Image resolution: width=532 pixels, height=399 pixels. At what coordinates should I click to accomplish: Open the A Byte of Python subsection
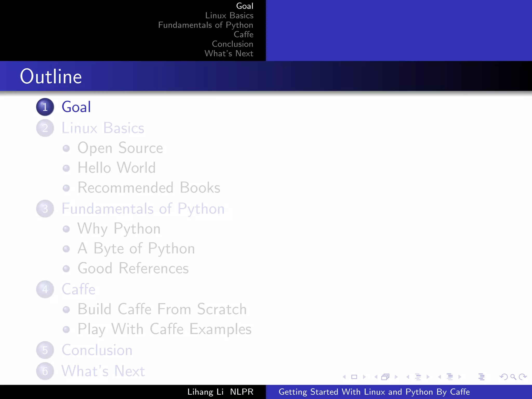coord(136,249)
